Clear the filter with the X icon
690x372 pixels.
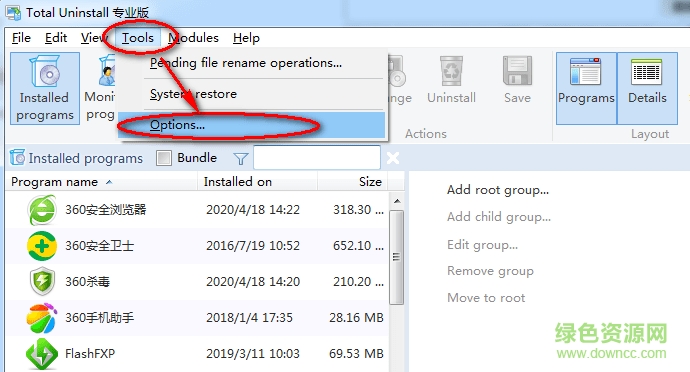point(393,158)
